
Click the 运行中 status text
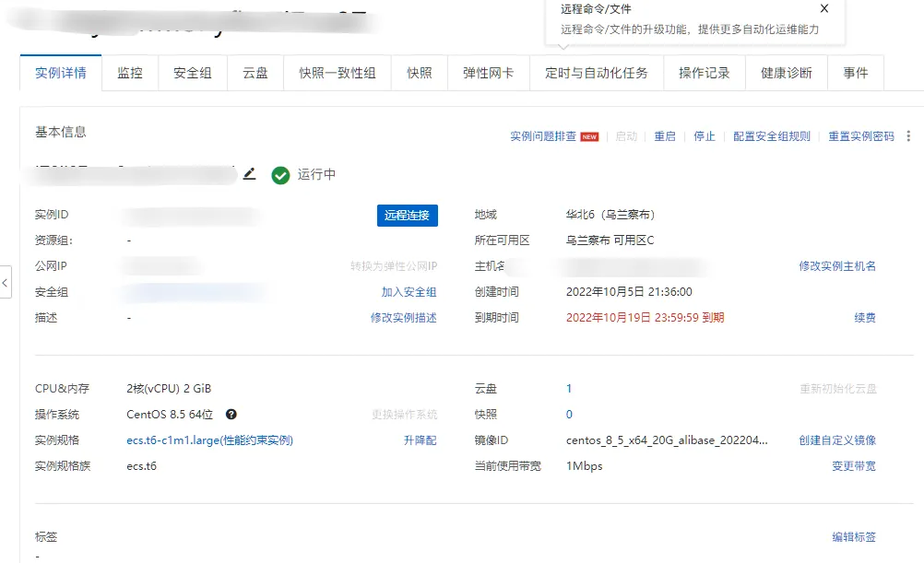tap(316, 174)
